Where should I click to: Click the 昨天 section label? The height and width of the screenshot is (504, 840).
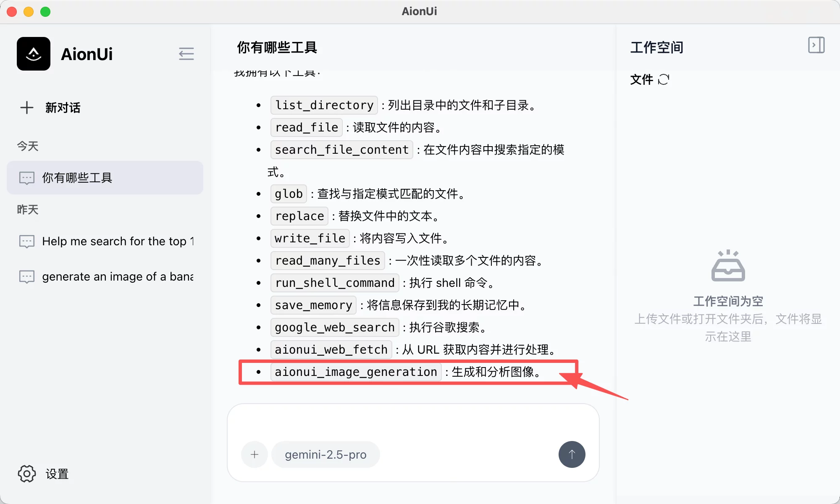[x=28, y=209]
